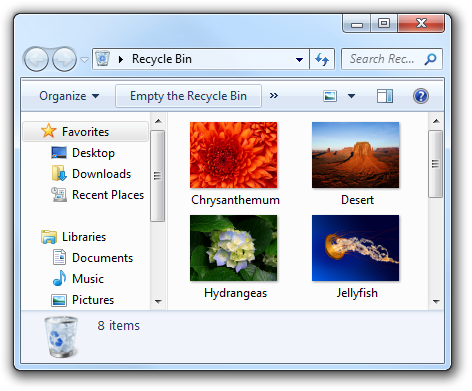Click the Pictures library icon

point(59,300)
